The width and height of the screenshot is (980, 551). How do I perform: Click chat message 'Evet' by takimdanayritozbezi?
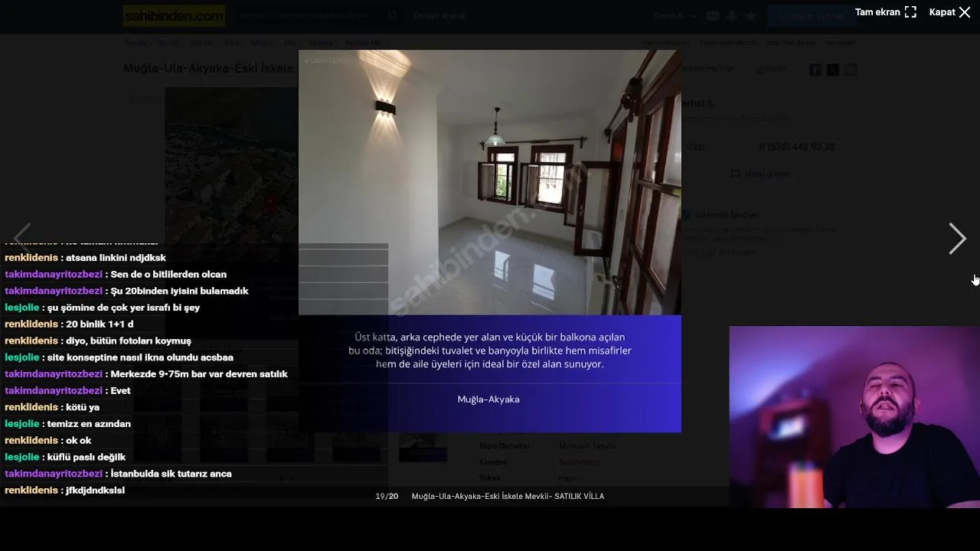coord(120,391)
